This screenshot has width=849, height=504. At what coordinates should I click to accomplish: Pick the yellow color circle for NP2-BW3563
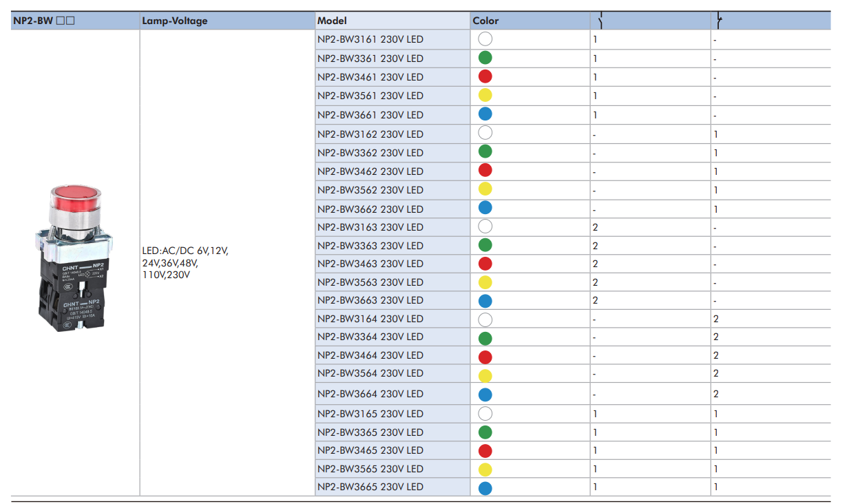(485, 282)
